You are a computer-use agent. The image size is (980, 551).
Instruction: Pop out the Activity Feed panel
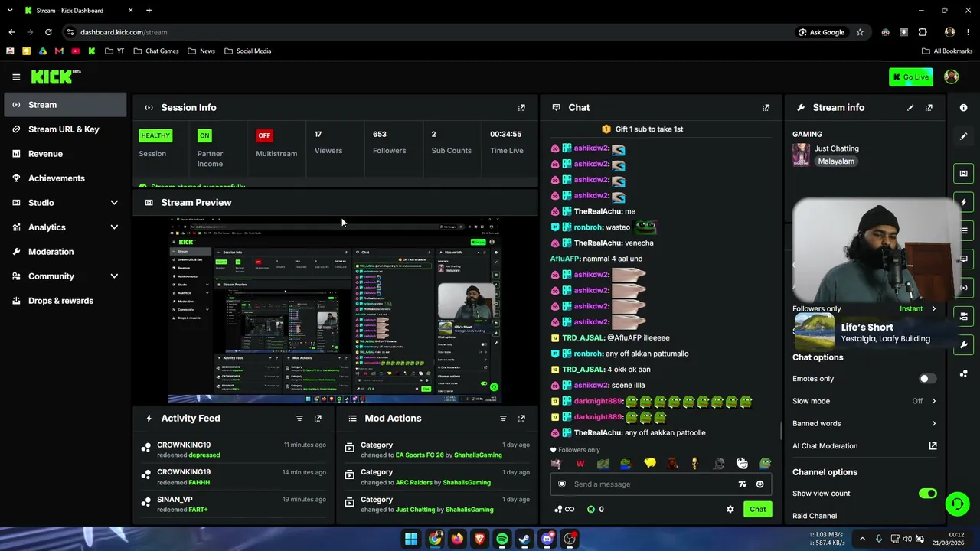pos(318,419)
